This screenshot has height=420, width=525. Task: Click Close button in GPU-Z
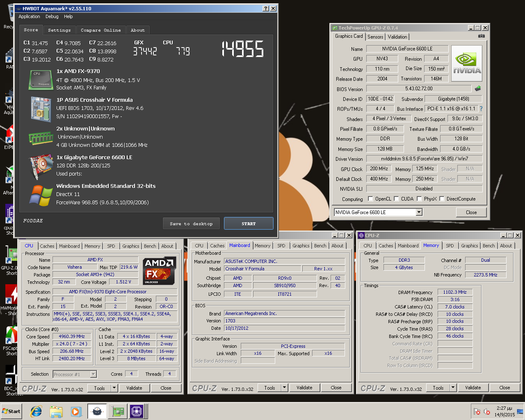[471, 212]
